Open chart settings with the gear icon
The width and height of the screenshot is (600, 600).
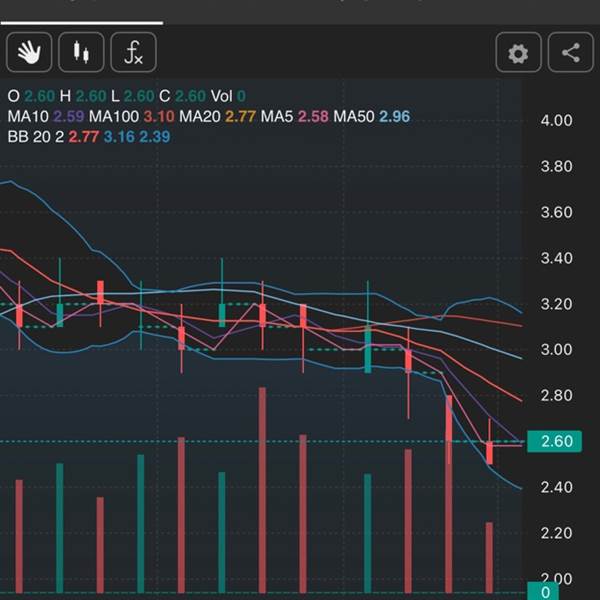pos(518,52)
